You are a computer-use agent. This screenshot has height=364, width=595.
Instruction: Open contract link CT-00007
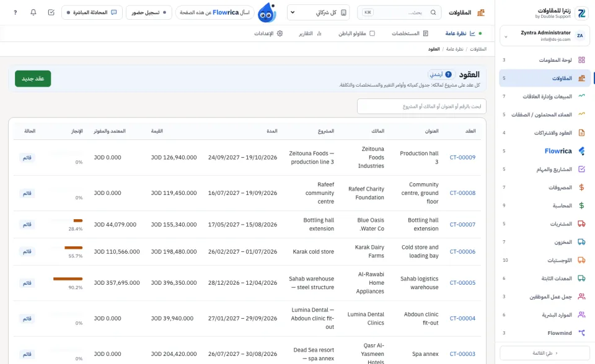[462, 225]
